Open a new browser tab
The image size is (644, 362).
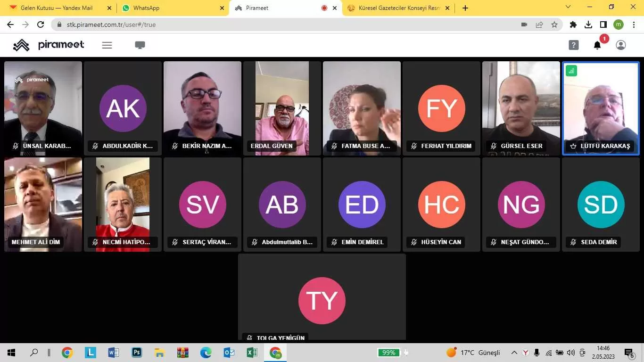click(465, 8)
